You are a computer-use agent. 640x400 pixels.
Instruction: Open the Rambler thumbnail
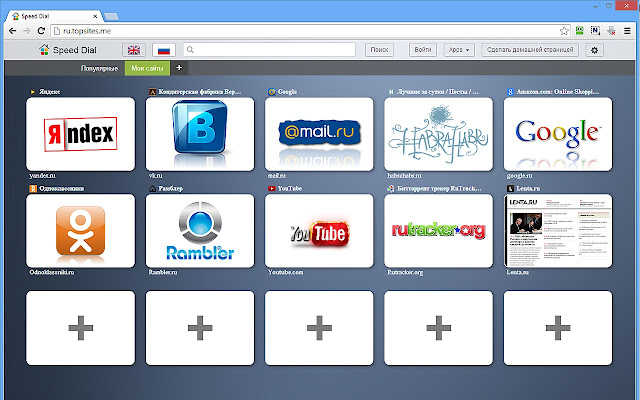200,231
